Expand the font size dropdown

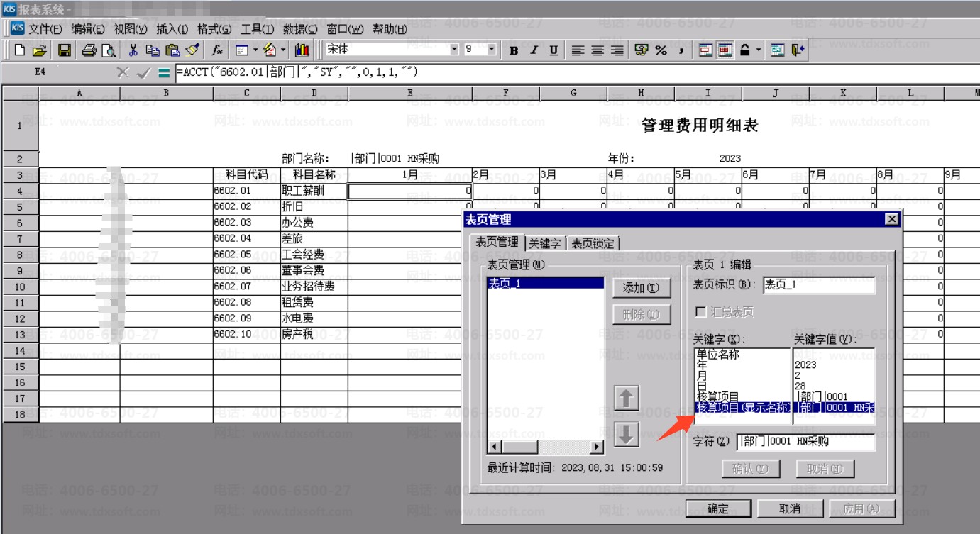(491, 50)
